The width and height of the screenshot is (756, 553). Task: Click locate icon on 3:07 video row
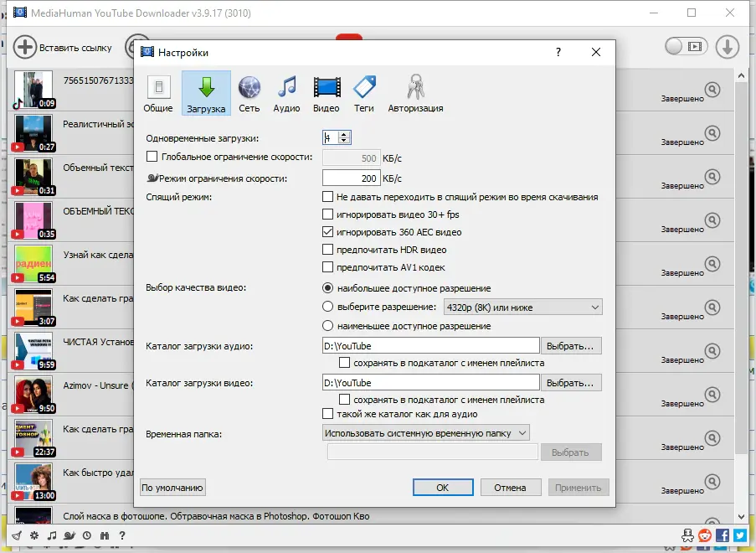coord(712,308)
